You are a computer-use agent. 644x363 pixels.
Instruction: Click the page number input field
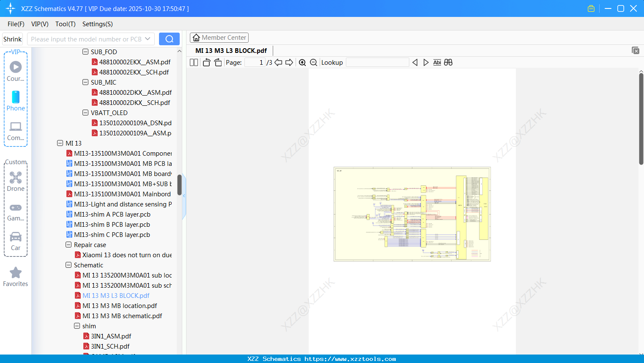tap(255, 63)
